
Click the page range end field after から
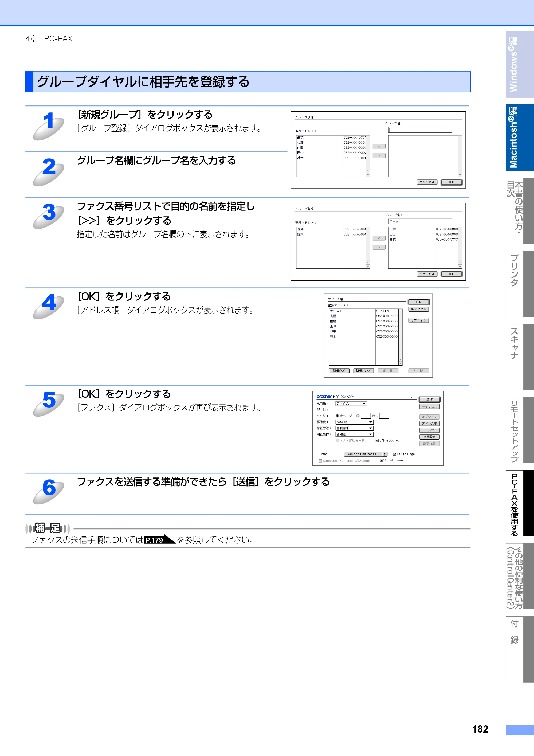click(384, 416)
